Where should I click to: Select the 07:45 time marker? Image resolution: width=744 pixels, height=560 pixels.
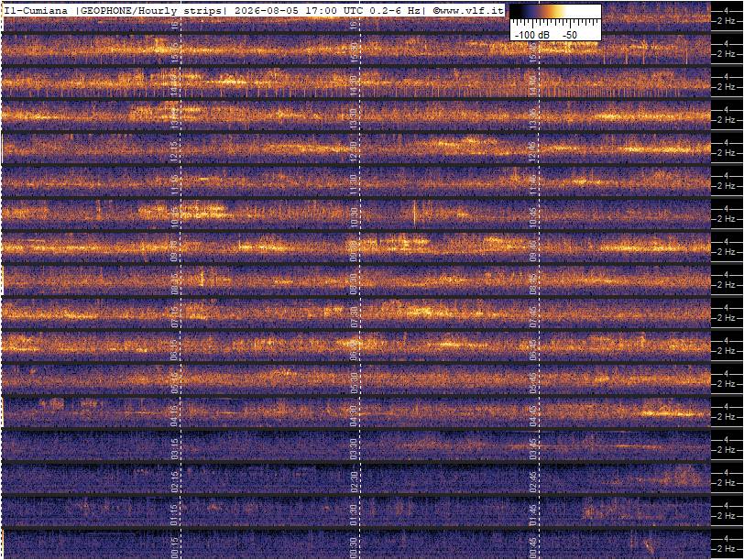[533, 317]
